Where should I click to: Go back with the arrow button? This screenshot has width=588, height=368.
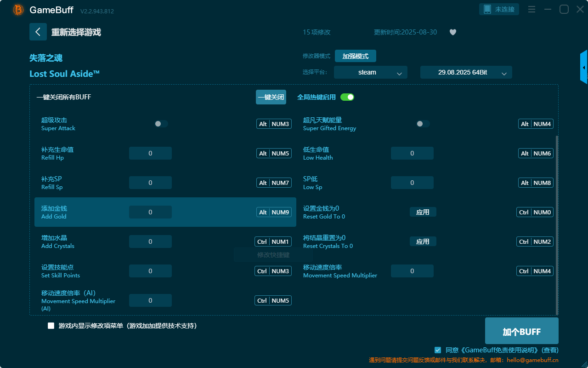[x=38, y=32]
